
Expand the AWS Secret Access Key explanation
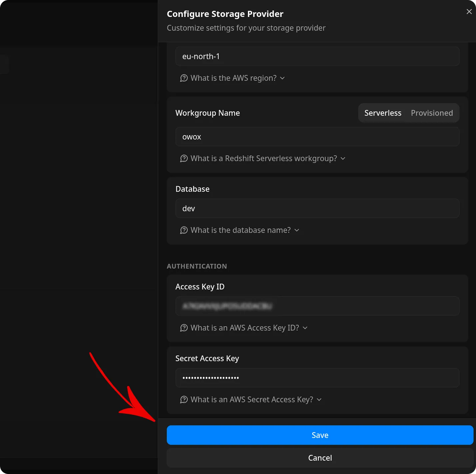coord(319,399)
